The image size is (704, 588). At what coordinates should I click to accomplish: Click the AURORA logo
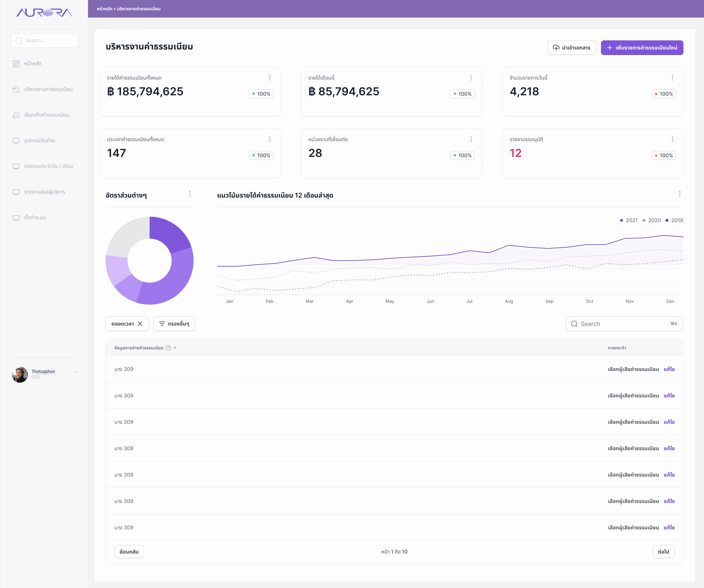(44, 13)
